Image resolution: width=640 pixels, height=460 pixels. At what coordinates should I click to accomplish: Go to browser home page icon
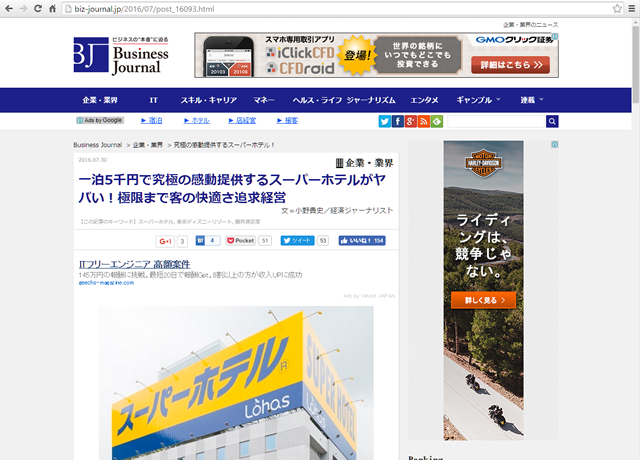(x=53, y=8)
